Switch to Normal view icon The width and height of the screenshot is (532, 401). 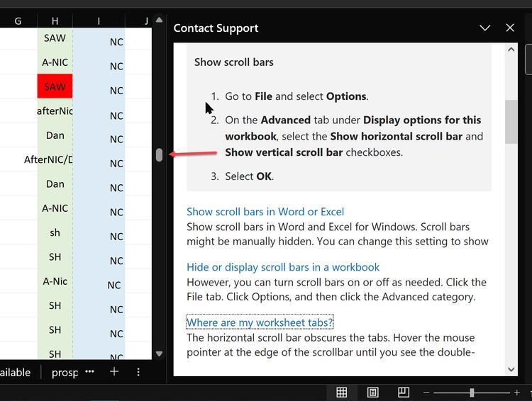pos(341,392)
